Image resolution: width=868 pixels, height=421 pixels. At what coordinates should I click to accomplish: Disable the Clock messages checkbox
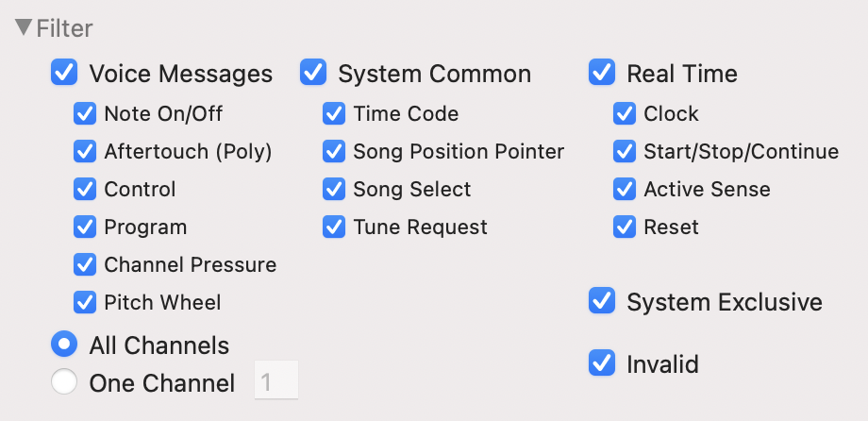[x=625, y=114]
